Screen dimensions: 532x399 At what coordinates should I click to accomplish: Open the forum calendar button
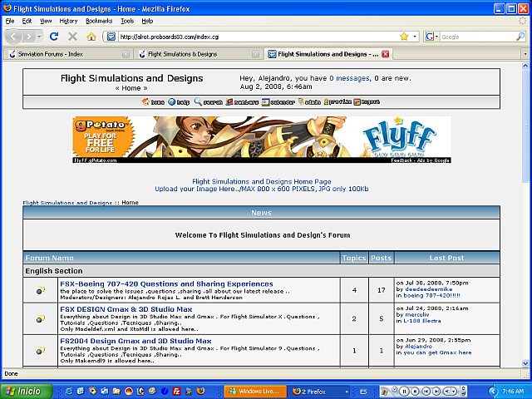[x=278, y=101]
